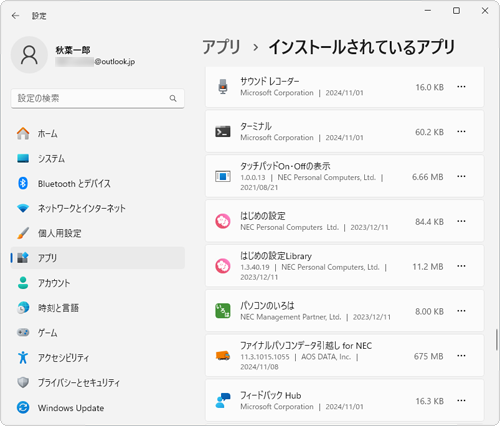Click the システム monitor icon
500x426 pixels.
pyautogui.click(x=23, y=158)
